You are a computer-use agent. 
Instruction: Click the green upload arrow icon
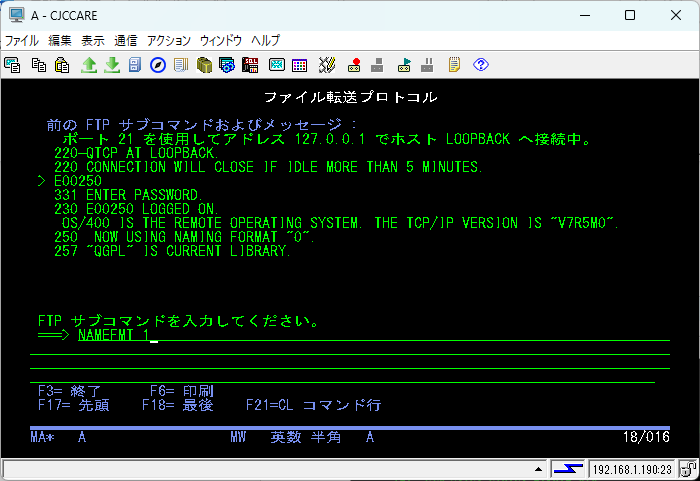[x=89, y=65]
